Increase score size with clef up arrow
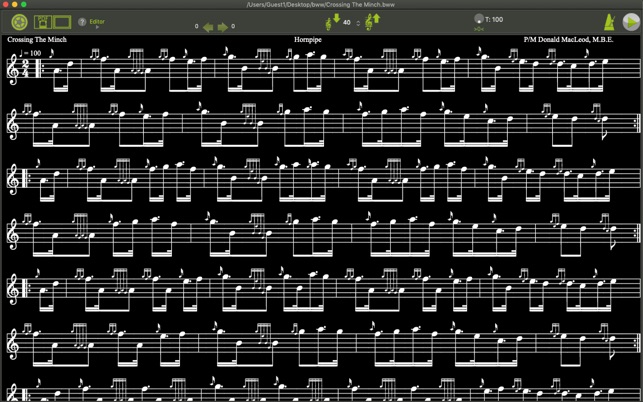 pyautogui.click(x=372, y=22)
